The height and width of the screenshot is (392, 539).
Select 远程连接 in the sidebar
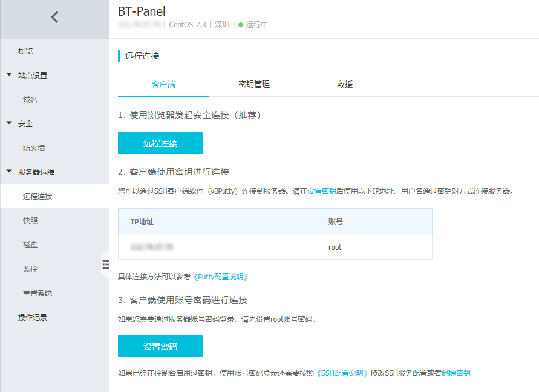[38, 197]
